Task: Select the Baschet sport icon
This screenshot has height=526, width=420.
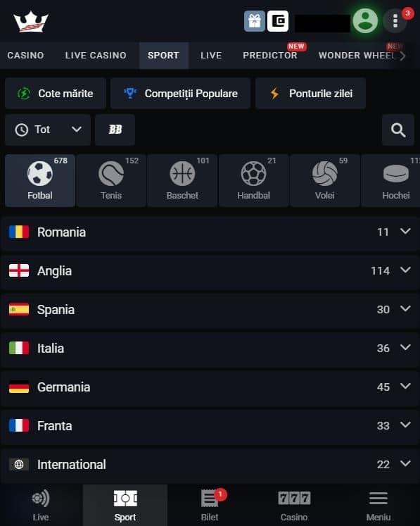Action: click(182, 180)
